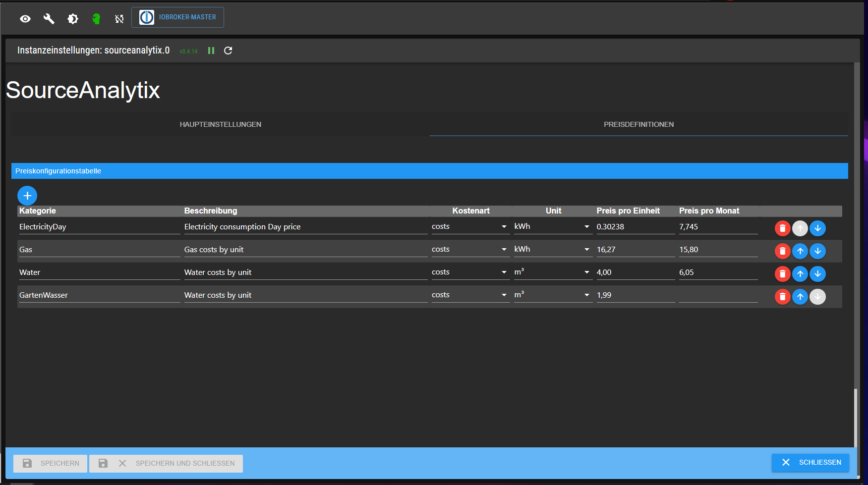Add a new price row with plus button
The width and height of the screenshot is (868, 485).
point(27,196)
